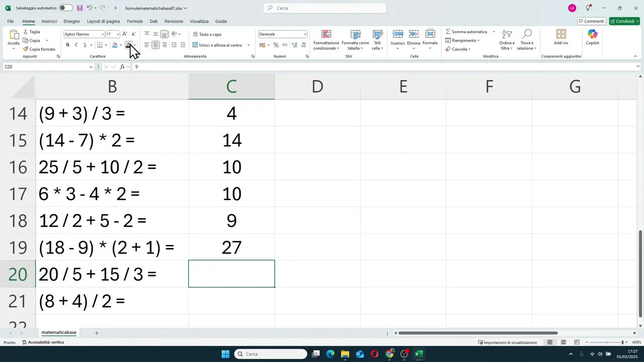644x362 pixels.
Task: Launch Copilot from the ribbon
Action: [x=592, y=37]
